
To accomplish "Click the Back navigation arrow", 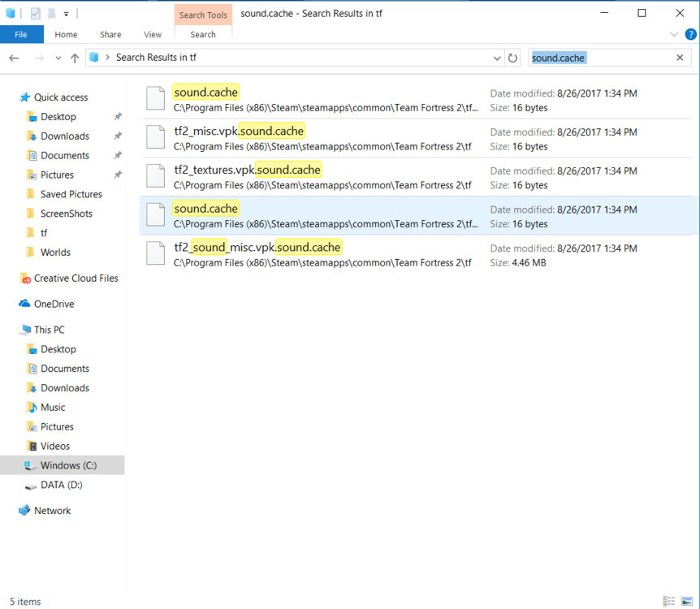I will pos(14,58).
